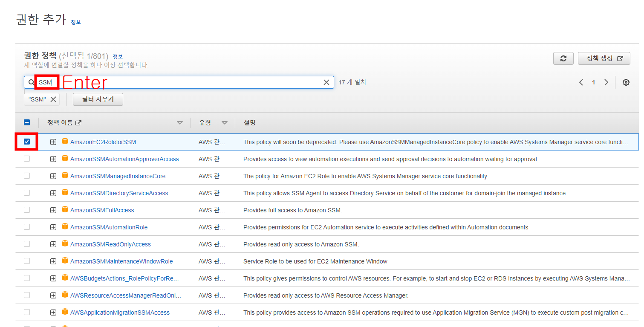Open AmazonSSMFullAccess policy link
The height and width of the screenshot is (327, 644).
pos(102,210)
